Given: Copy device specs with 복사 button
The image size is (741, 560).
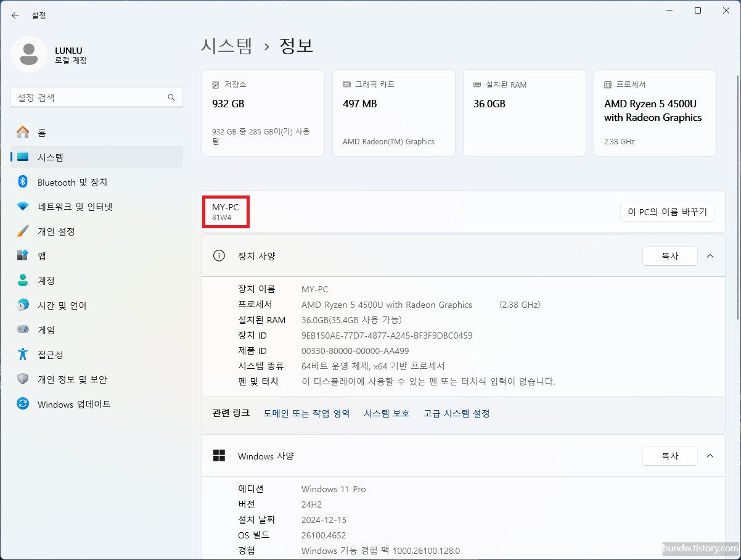Looking at the screenshot, I should 670,256.
